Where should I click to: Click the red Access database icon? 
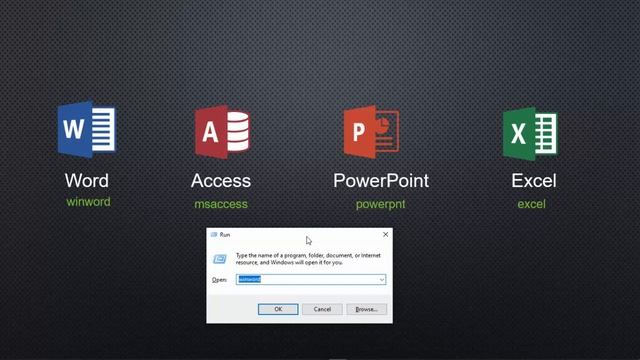point(222,132)
